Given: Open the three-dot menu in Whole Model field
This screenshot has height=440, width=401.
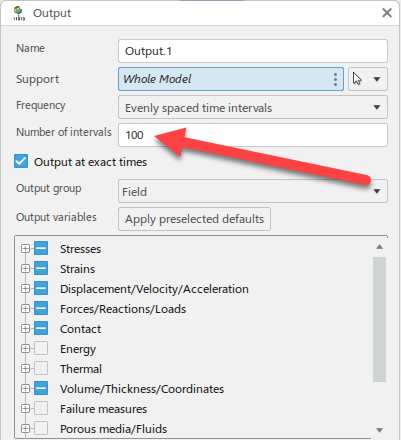Looking at the screenshot, I should (x=335, y=79).
